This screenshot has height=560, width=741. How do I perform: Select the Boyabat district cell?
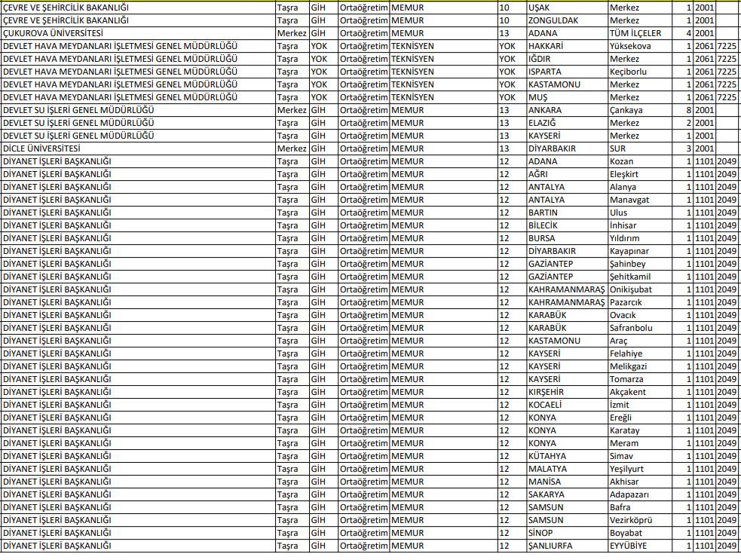click(x=640, y=533)
